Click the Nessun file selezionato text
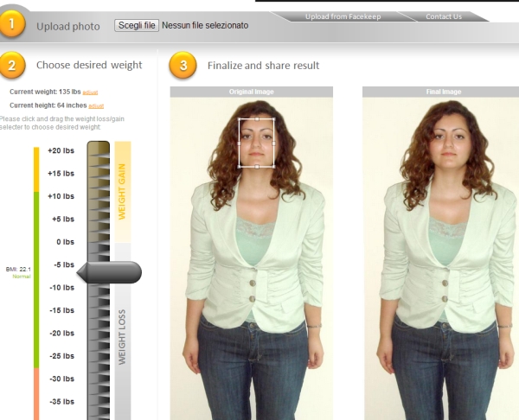 coord(205,25)
